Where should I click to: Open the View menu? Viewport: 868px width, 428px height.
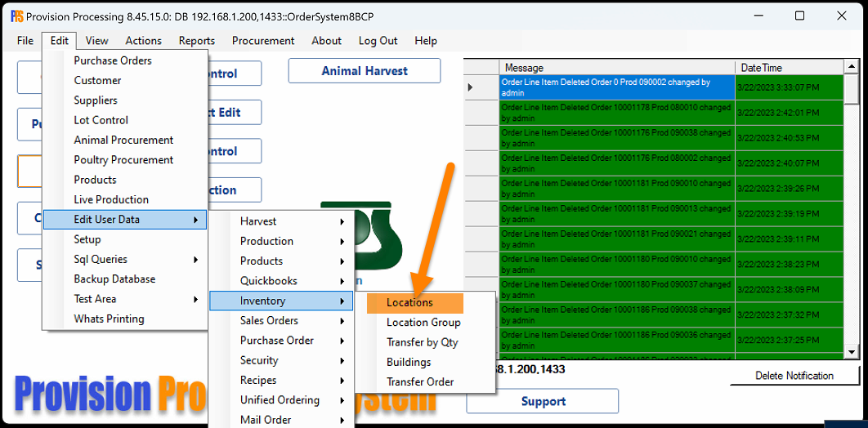coord(97,40)
